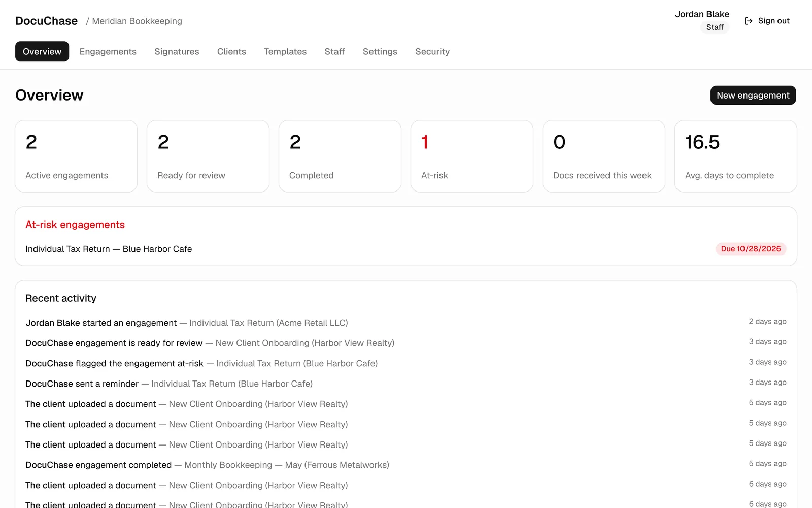This screenshot has width=812, height=508.
Task: Open the Active engagements stat card
Action: (76, 156)
